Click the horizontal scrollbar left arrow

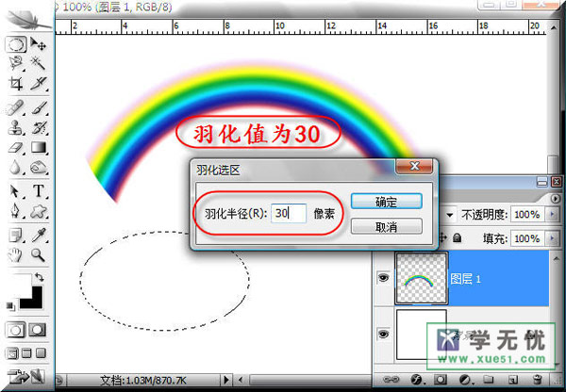point(241,380)
